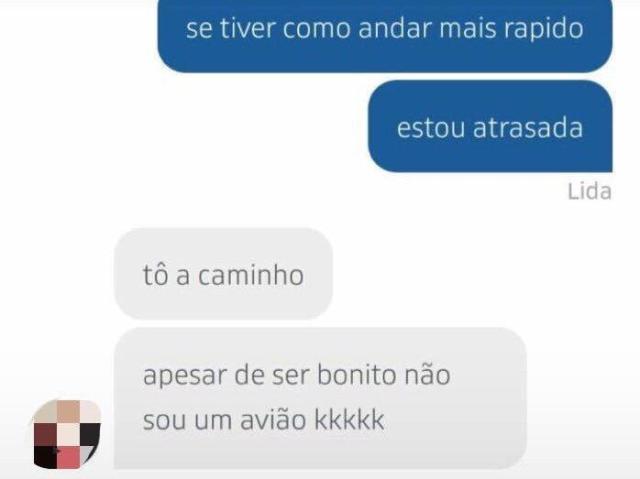This screenshot has height=479, width=640.
Task: Click the word 'avião' in the gray bubble
Action: pyautogui.click(x=273, y=420)
